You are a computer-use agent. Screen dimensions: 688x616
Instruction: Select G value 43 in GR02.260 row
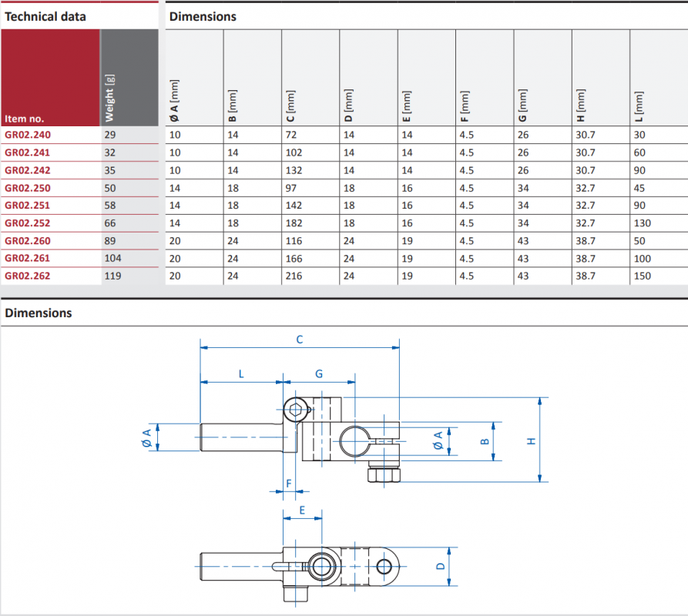coord(523,241)
